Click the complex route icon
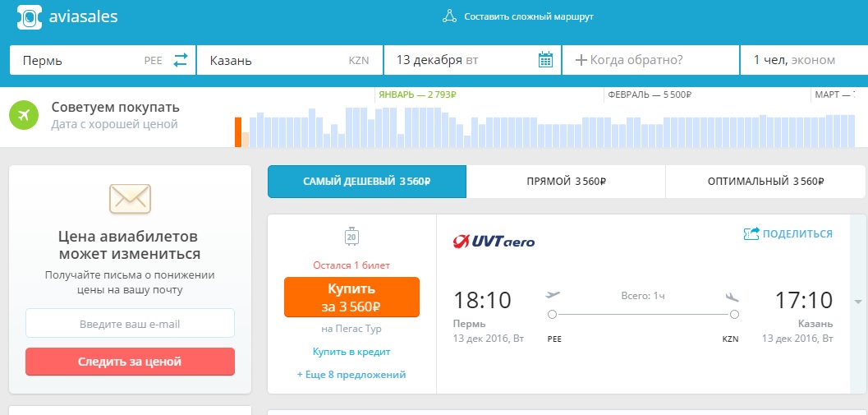 pyautogui.click(x=448, y=16)
